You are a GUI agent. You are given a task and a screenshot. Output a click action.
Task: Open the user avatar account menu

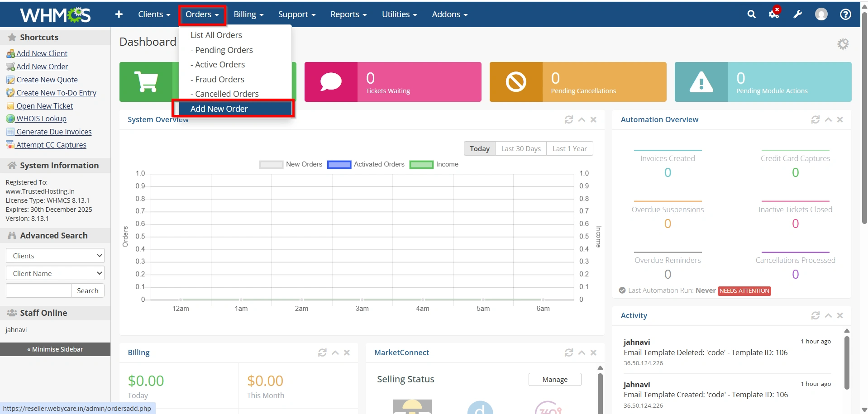(821, 14)
